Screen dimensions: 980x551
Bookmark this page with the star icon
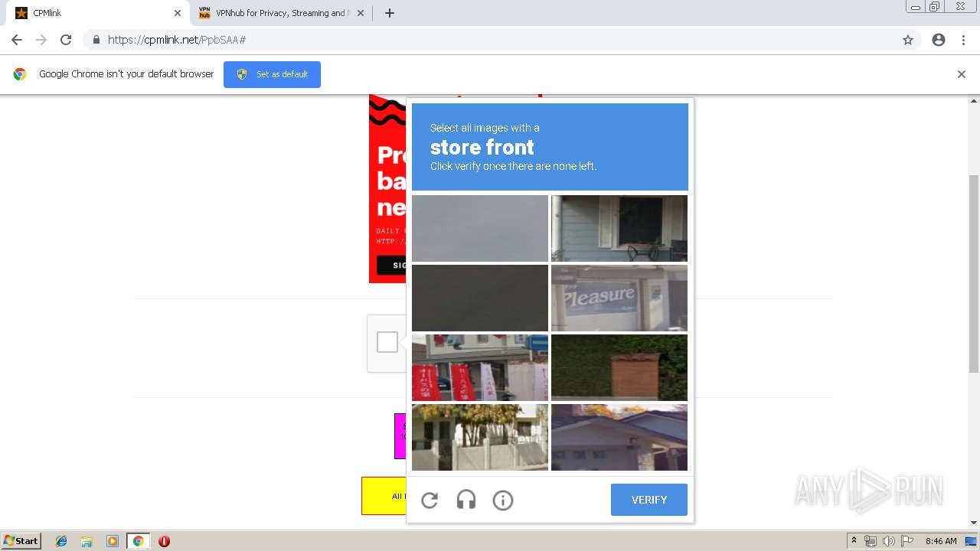coord(908,40)
